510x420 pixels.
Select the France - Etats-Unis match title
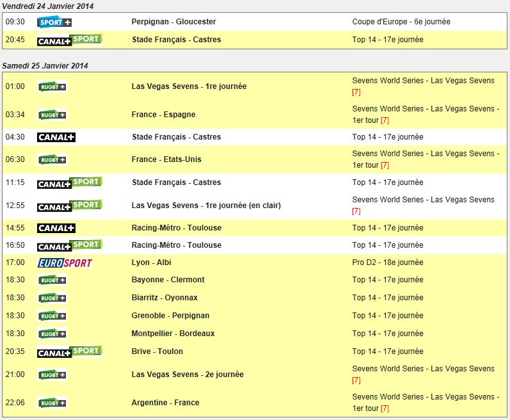(x=166, y=159)
